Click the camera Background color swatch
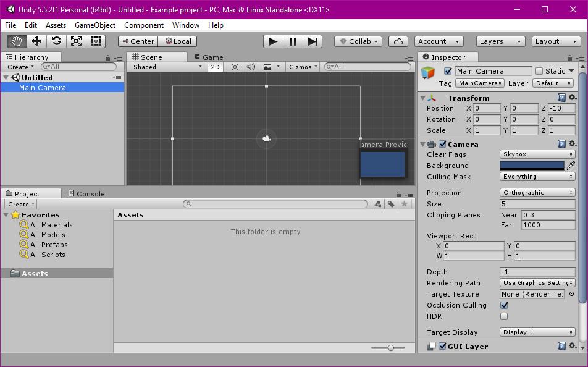 click(532, 166)
